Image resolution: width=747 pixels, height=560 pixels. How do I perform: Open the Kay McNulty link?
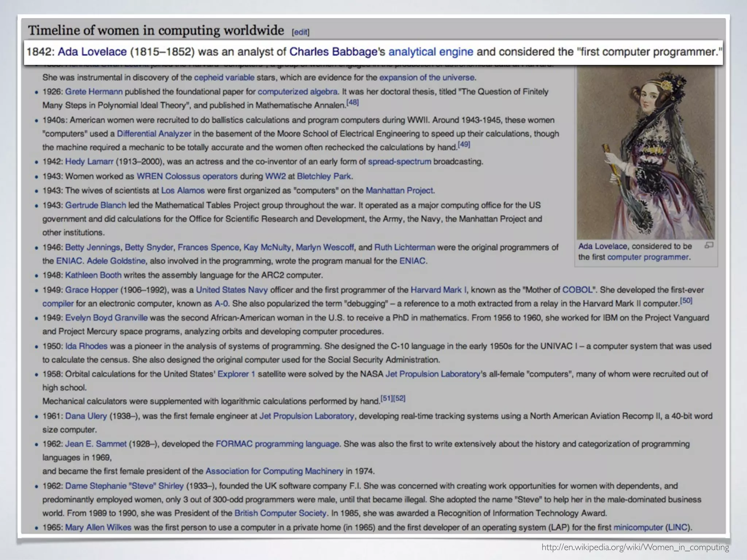coord(267,248)
